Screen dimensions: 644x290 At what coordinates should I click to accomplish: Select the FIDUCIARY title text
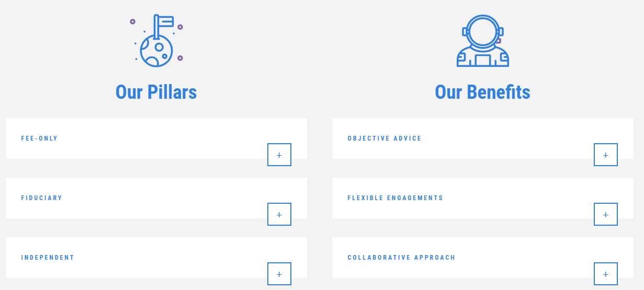pyautogui.click(x=42, y=198)
